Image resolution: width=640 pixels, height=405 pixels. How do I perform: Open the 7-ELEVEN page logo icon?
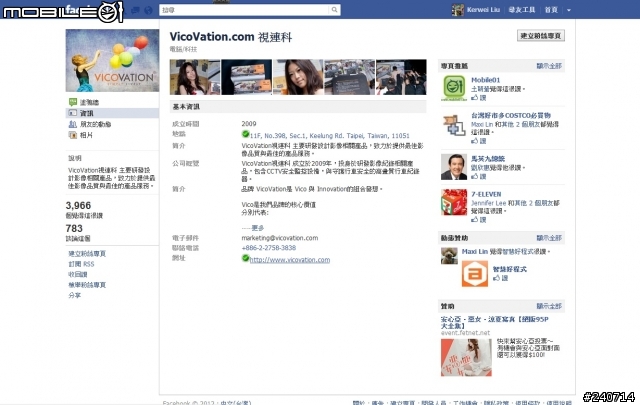[x=454, y=202]
